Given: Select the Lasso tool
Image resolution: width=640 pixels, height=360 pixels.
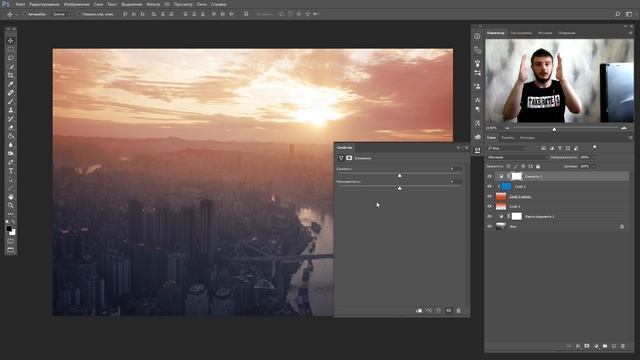Looking at the screenshot, I should coord(11,58).
